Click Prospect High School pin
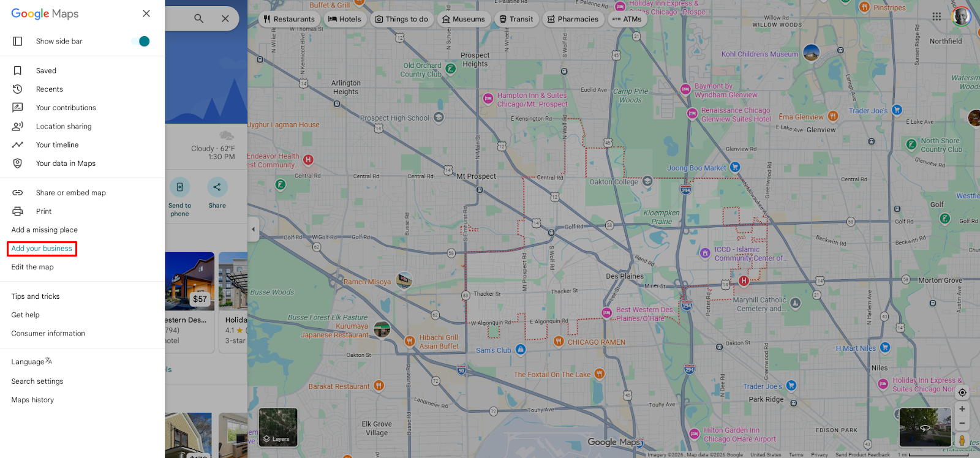The image size is (980, 458). [x=439, y=117]
